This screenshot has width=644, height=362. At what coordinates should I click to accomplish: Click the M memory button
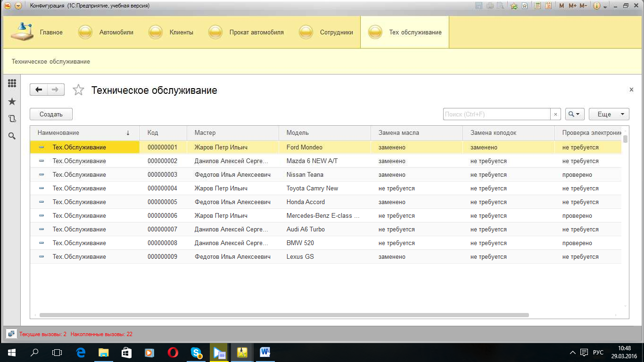561,6
